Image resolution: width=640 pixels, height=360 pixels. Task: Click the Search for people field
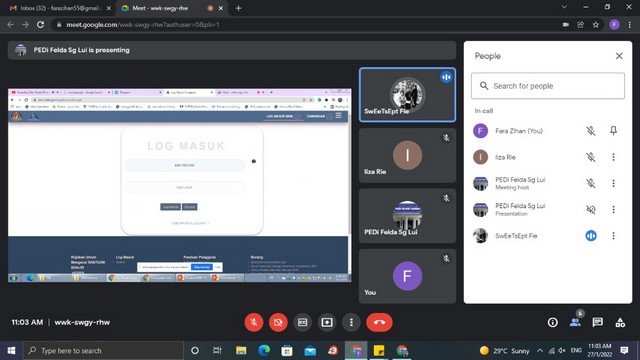pos(548,86)
